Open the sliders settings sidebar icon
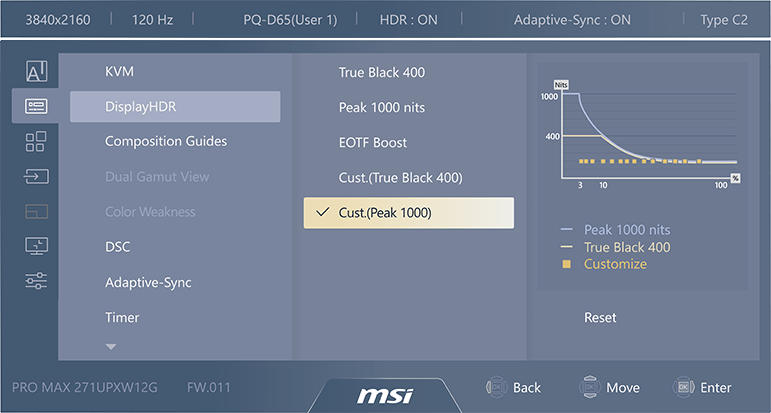771x413 pixels. pyautogui.click(x=36, y=281)
